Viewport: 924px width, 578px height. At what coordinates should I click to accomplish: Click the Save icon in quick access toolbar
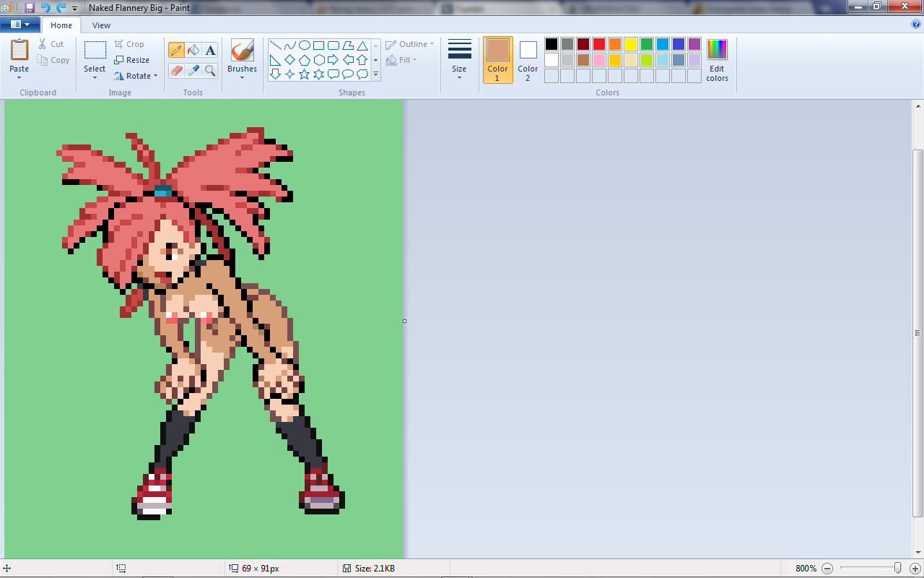pos(30,7)
